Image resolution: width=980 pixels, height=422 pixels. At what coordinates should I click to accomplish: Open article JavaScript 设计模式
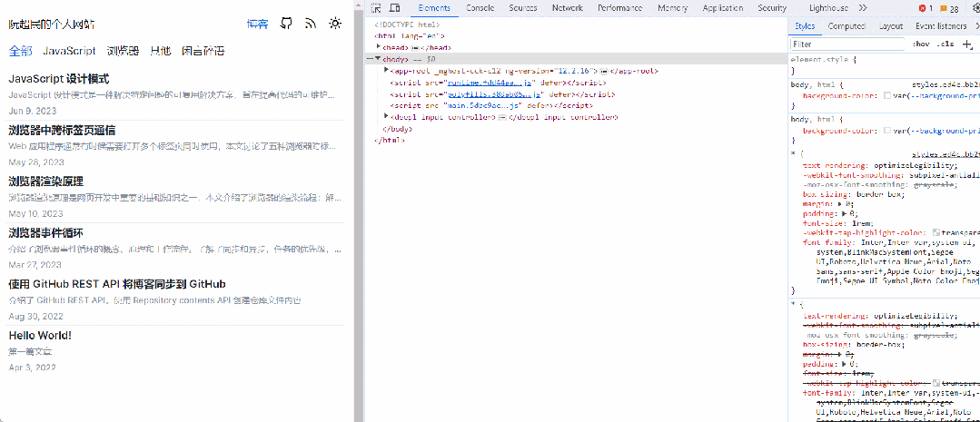point(59,79)
